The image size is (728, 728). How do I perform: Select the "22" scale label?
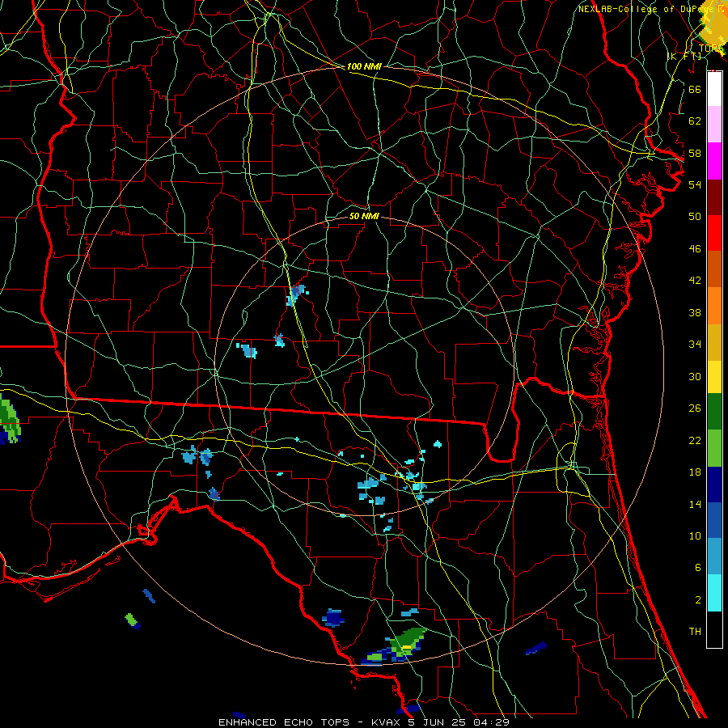pyautogui.click(x=695, y=440)
